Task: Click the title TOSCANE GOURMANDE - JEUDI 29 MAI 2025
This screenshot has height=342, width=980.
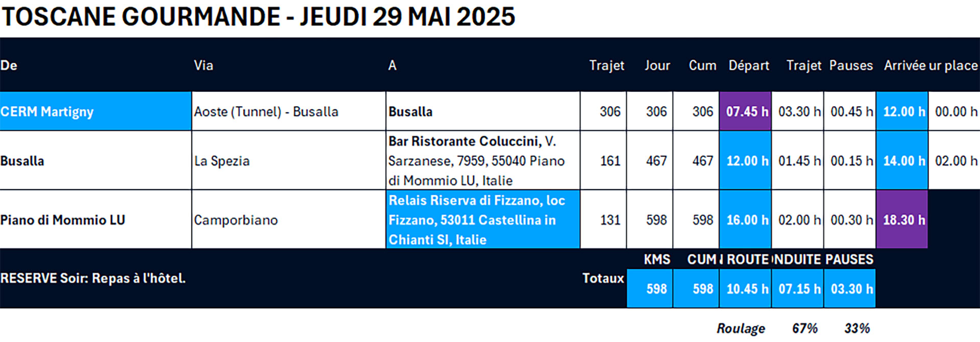Action: pyautogui.click(x=258, y=17)
